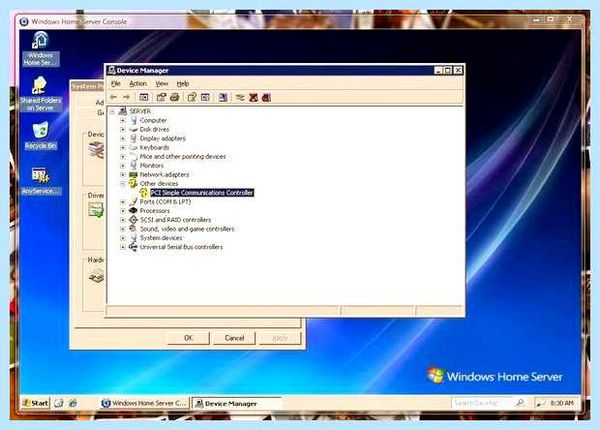Expand the Network adapters node

(123, 174)
